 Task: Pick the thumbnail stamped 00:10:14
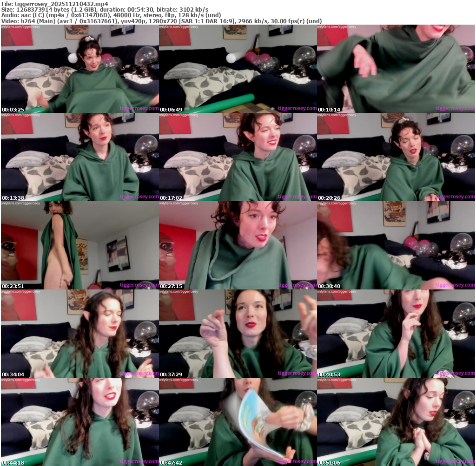click(396, 69)
